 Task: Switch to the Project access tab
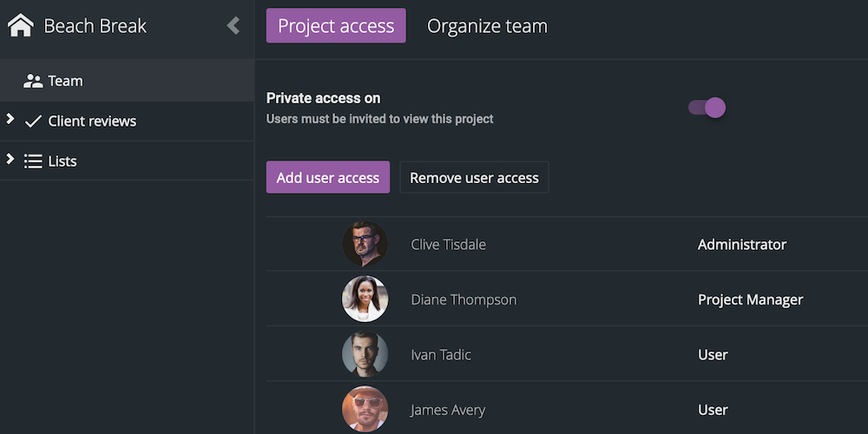[336, 26]
